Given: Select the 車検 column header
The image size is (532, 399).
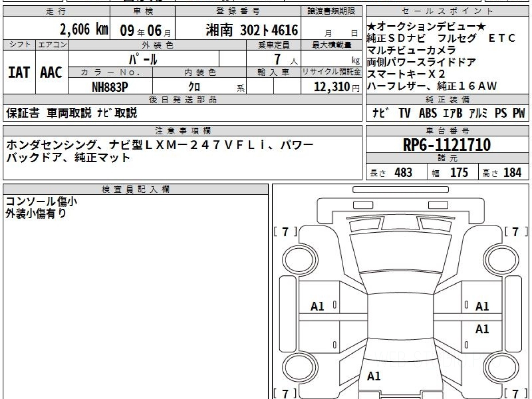Looking at the screenshot, I should (x=143, y=12).
